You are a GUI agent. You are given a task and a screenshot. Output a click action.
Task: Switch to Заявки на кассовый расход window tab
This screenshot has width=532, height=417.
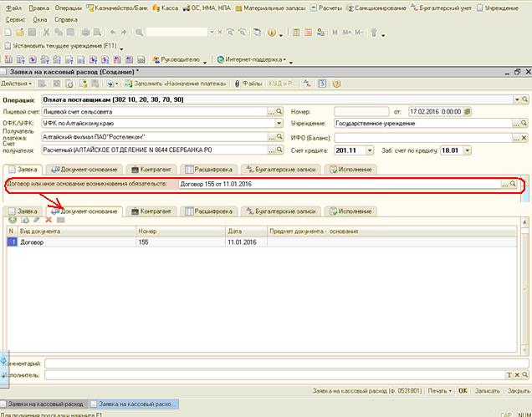pyautogui.click(x=43, y=404)
